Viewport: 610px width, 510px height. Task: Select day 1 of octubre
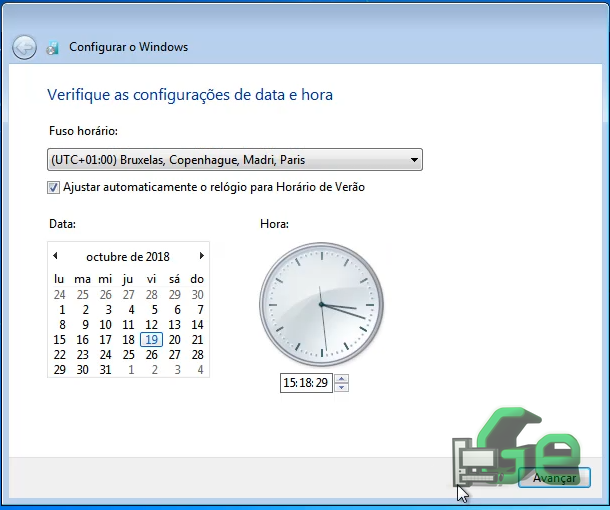point(62,310)
